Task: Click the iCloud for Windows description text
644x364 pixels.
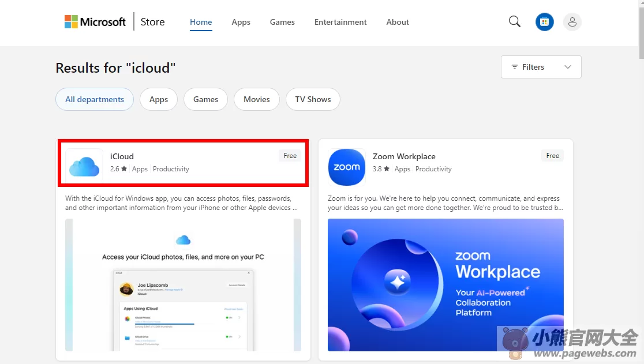Action: coord(181,202)
